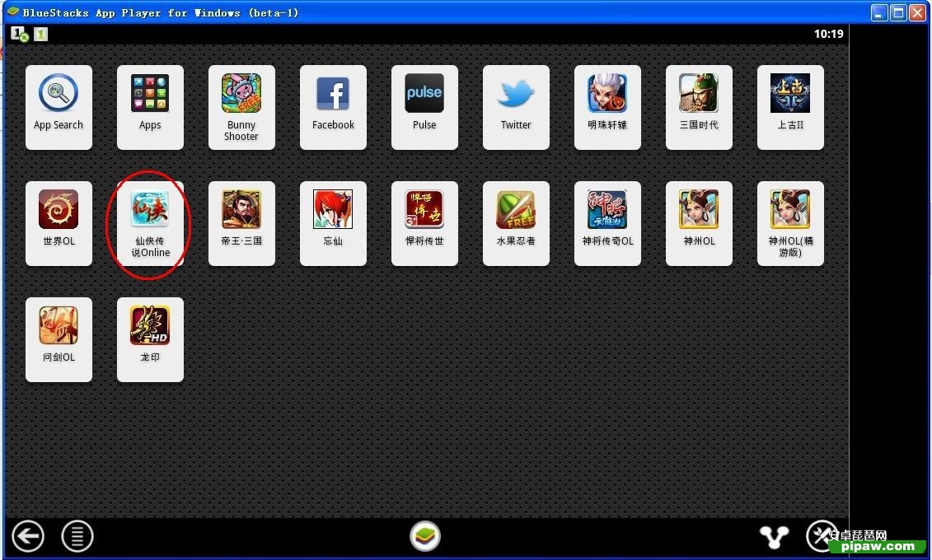
Task: Open the 问剑OL game
Action: (x=59, y=339)
